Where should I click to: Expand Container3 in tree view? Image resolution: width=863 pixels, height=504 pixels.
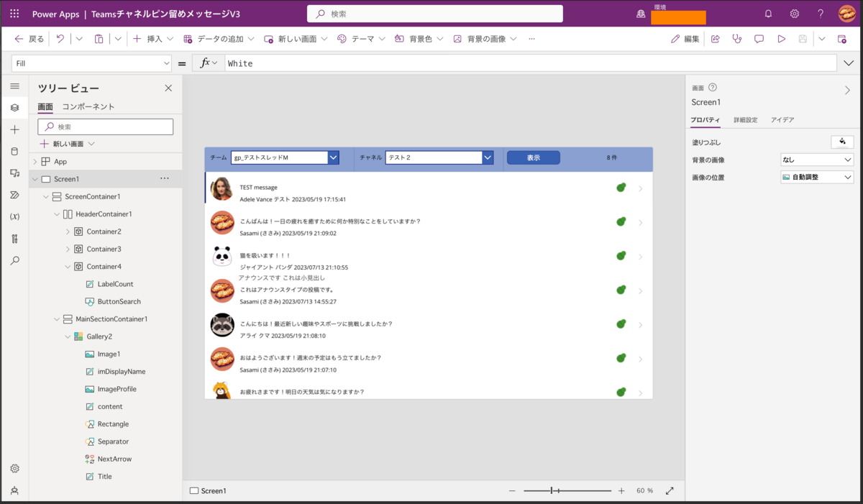pos(68,249)
